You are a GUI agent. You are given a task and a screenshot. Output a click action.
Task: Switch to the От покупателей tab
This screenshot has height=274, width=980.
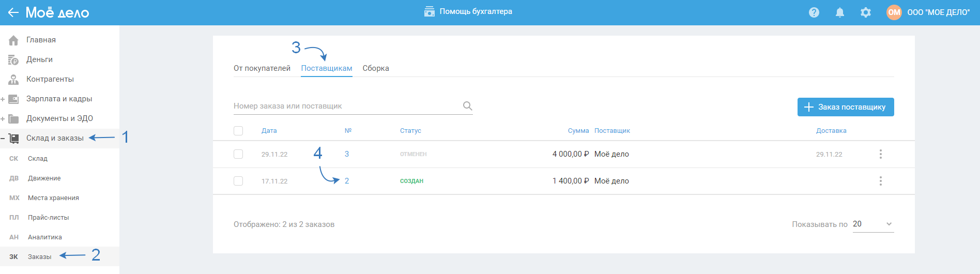262,68
